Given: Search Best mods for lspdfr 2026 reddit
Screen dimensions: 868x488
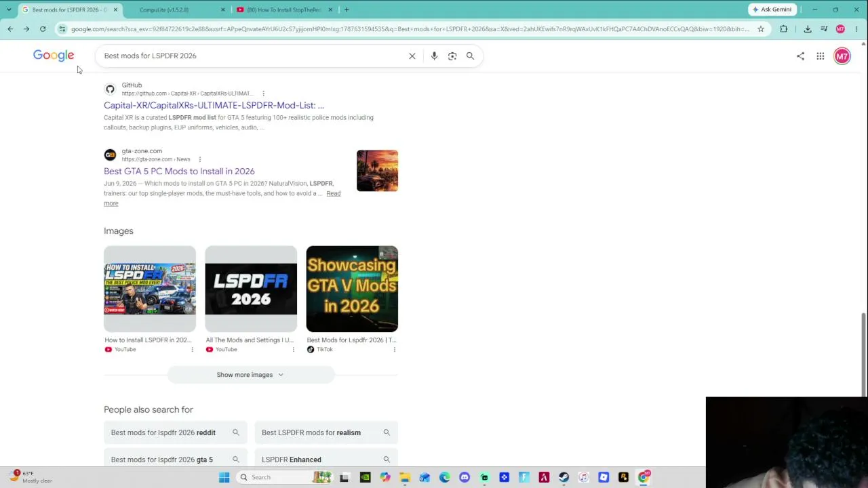Looking at the screenshot, I should (175, 432).
